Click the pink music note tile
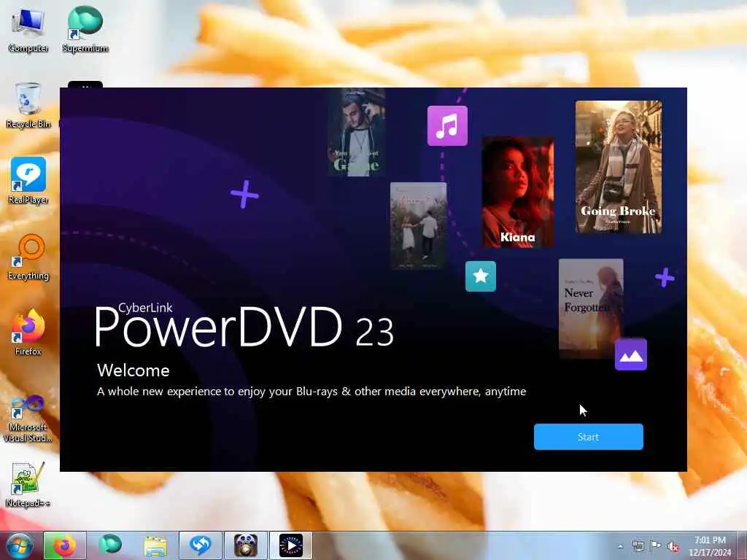Image resolution: width=747 pixels, height=560 pixels. point(447,125)
